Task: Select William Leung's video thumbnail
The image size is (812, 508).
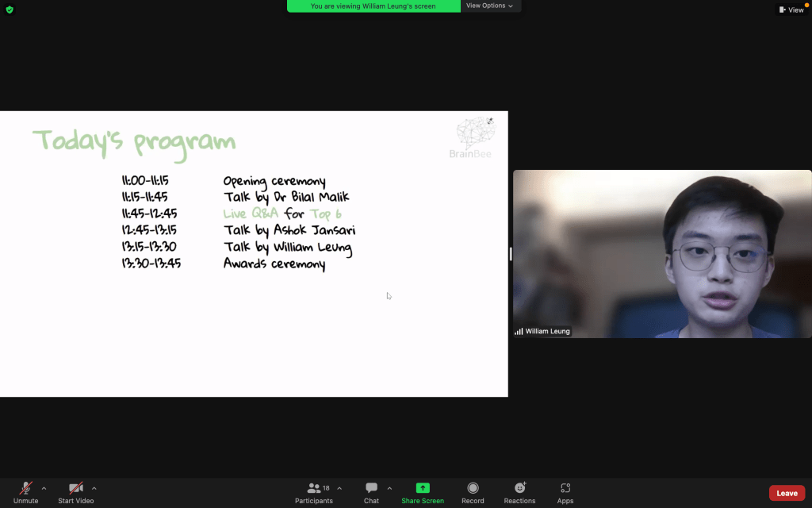Action: point(661,254)
